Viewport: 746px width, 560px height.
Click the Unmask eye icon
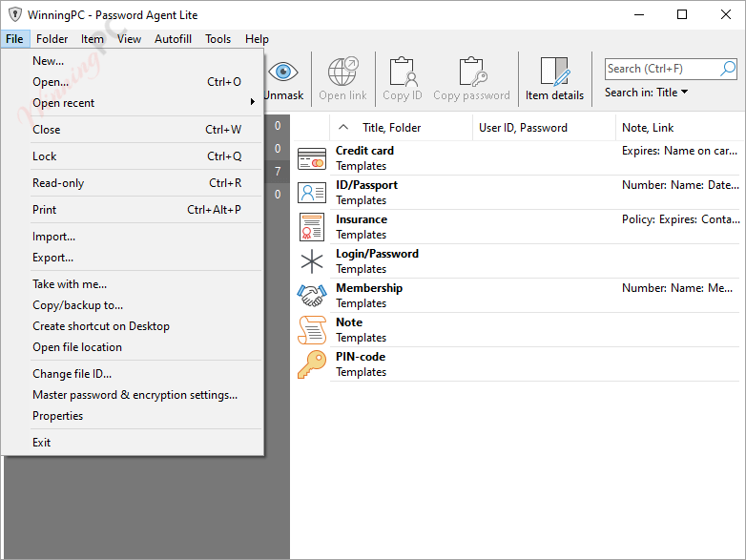[x=283, y=72]
